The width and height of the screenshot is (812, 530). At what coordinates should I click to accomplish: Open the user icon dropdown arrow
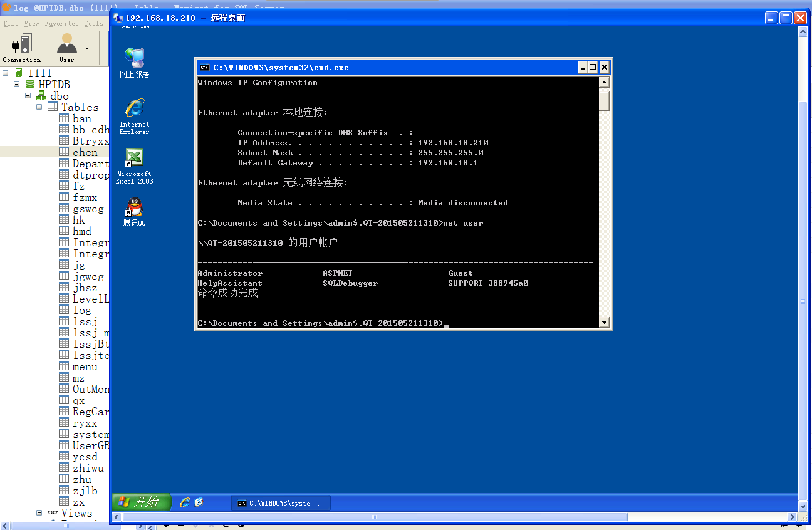87,48
